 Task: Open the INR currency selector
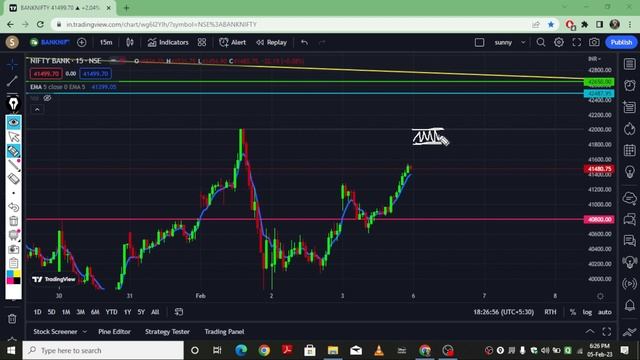(x=594, y=59)
